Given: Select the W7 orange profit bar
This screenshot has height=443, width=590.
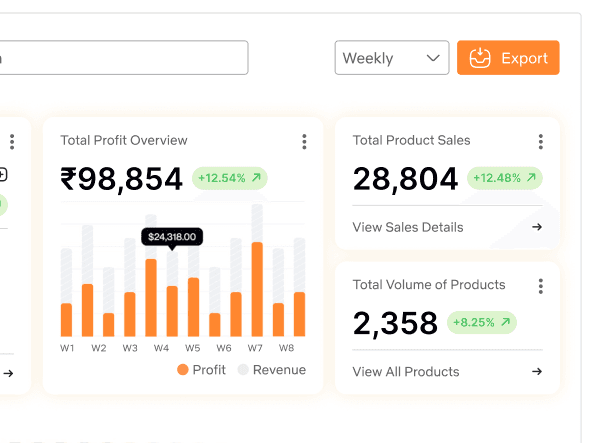Looking at the screenshot, I should [x=257, y=289].
